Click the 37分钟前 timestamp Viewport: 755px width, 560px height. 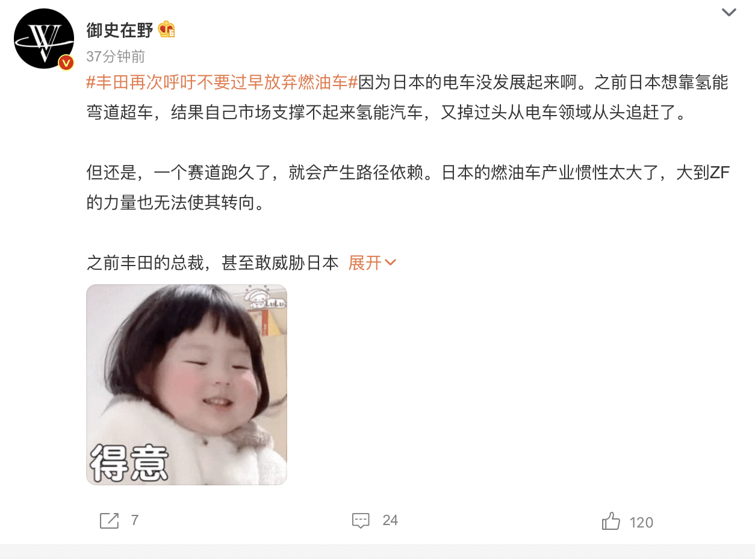pos(116,57)
